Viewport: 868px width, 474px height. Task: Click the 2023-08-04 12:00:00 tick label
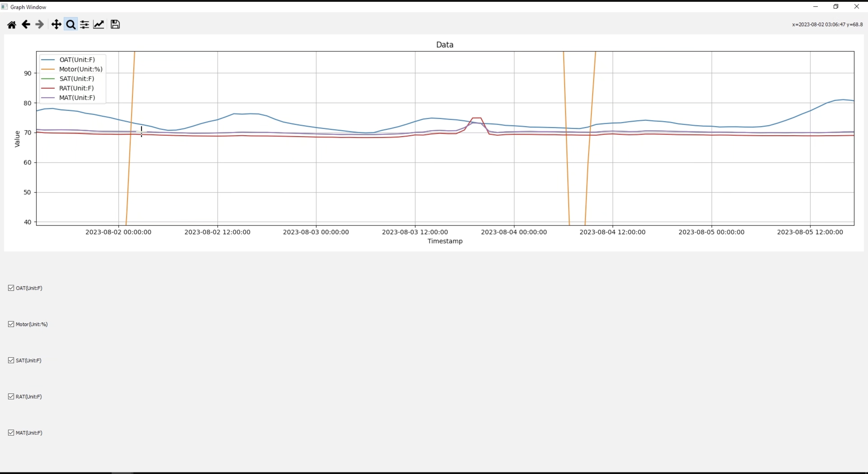click(x=613, y=232)
